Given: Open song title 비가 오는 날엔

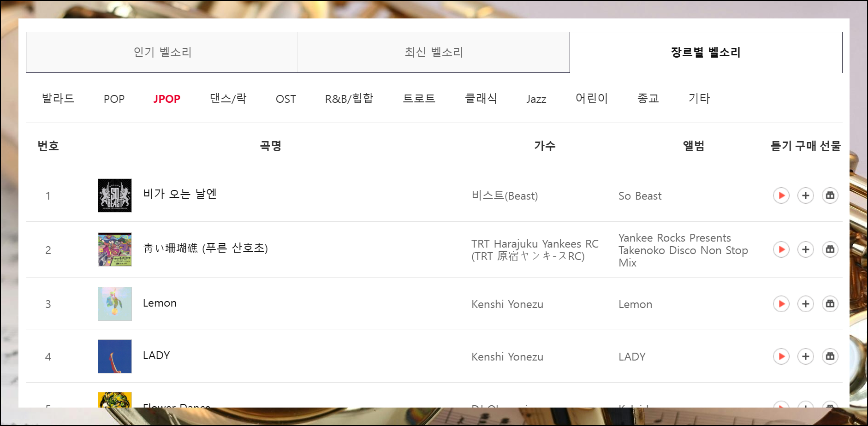Looking at the screenshot, I should click(180, 194).
